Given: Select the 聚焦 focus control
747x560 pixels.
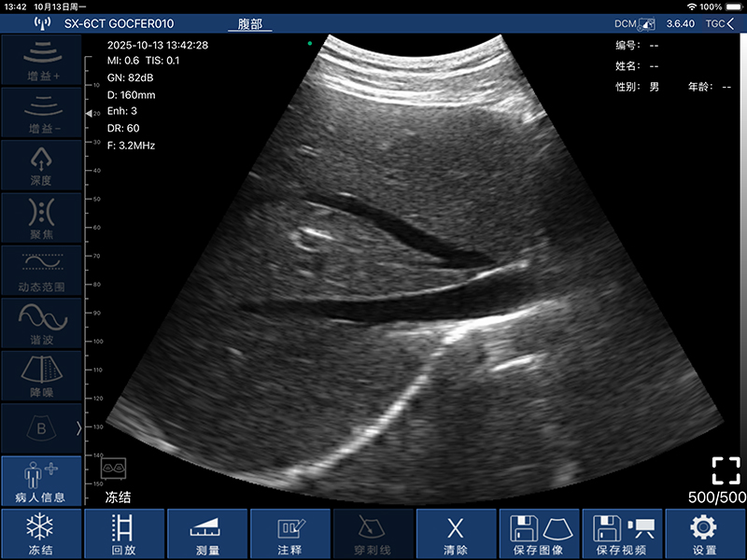Looking at the screenshot, I should [x=41, y=217].
